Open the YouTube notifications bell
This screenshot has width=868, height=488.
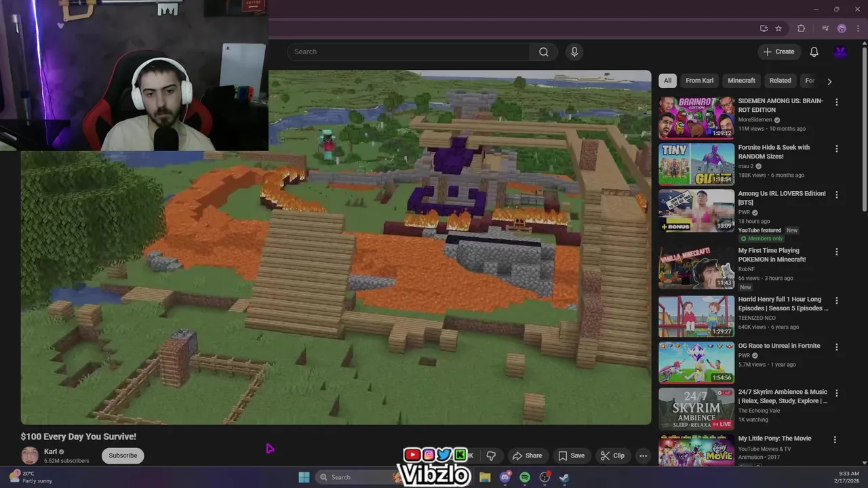(814, 52)
